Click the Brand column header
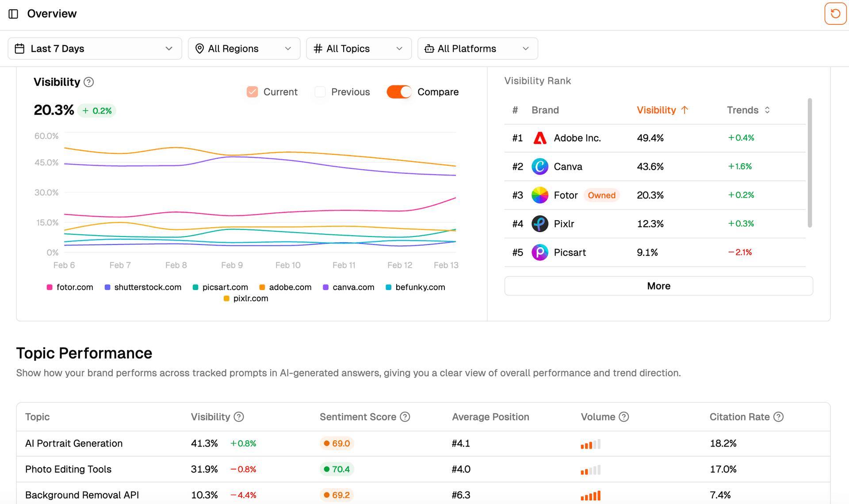The width and height of the screenshot is (849, 504). pyautogui.click(x=545, y=110)
